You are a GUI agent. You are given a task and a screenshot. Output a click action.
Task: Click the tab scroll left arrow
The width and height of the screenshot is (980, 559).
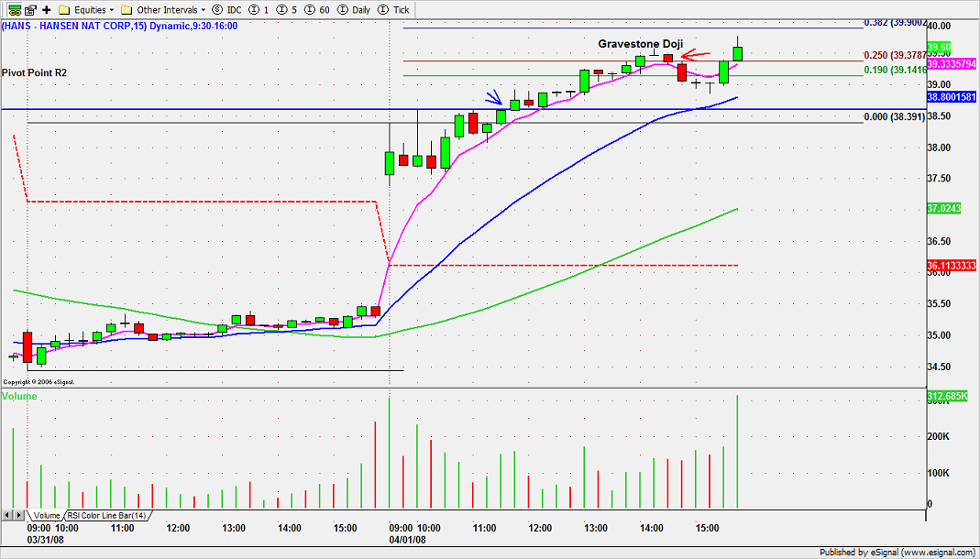tap(7, 515)
